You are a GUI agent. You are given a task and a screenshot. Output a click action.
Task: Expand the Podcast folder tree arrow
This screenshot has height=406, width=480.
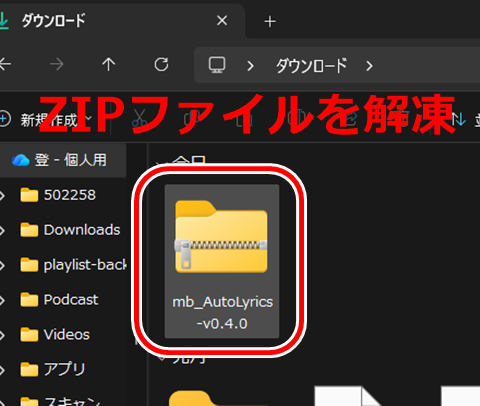(x=3, y=300)
